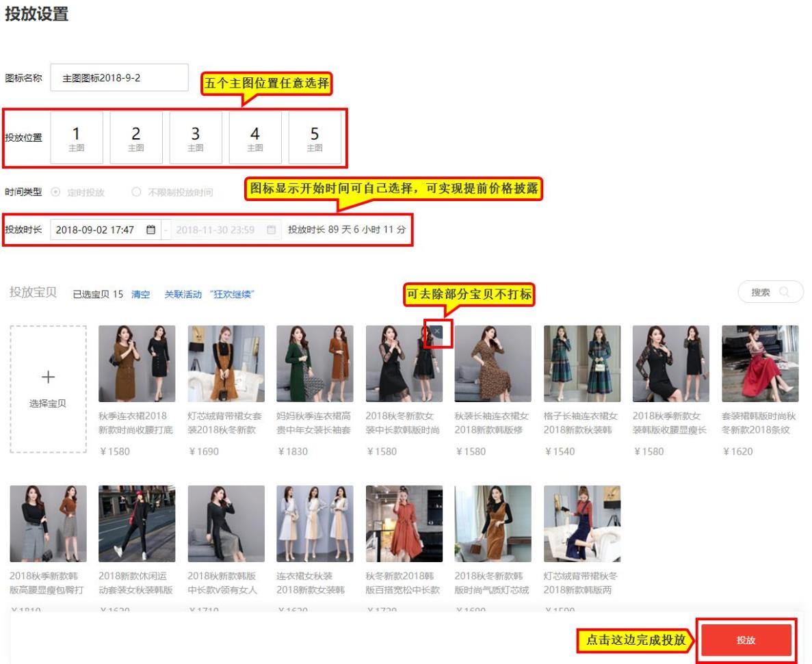812x664 pixels.
Task: Click the price ¥1540 text
Action: click(x=560, y=451)
